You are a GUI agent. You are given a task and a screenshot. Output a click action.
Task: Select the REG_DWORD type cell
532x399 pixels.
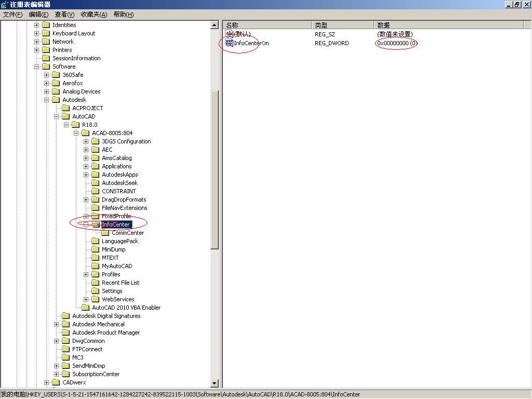coord(331,43)
